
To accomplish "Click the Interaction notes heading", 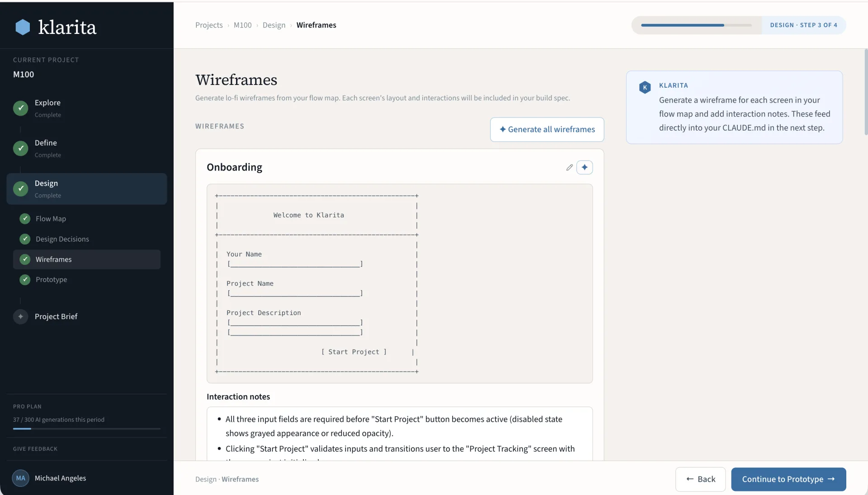I will click(x=238, y=397).
